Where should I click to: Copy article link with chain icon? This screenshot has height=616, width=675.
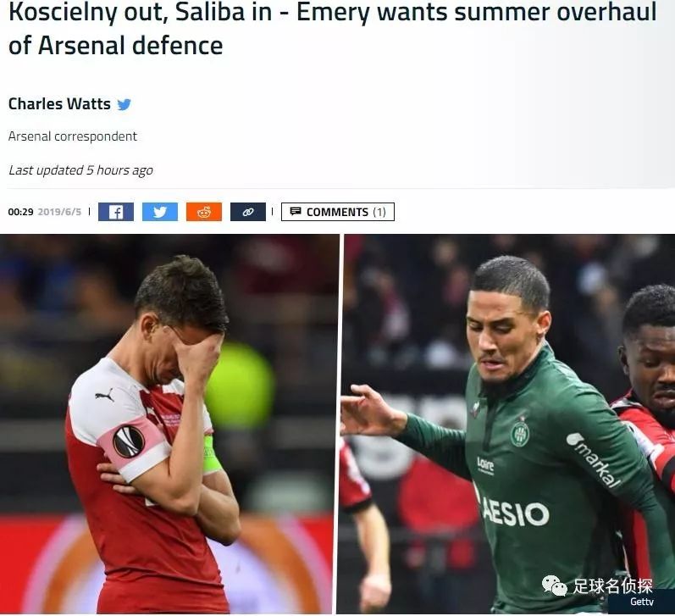pyautogui.click(x=248, y=212)
